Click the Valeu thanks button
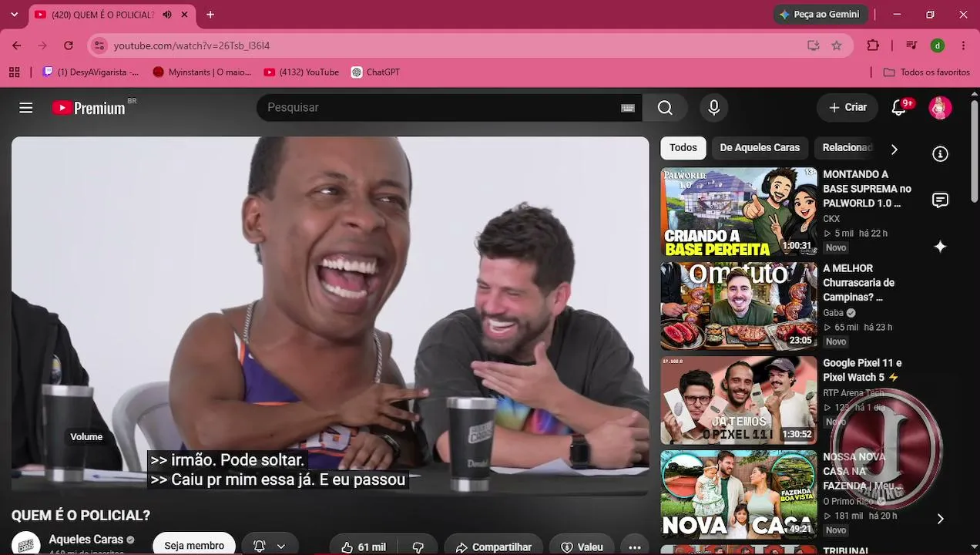The width and height of the screenshot is (980, 555). [582, 547]
